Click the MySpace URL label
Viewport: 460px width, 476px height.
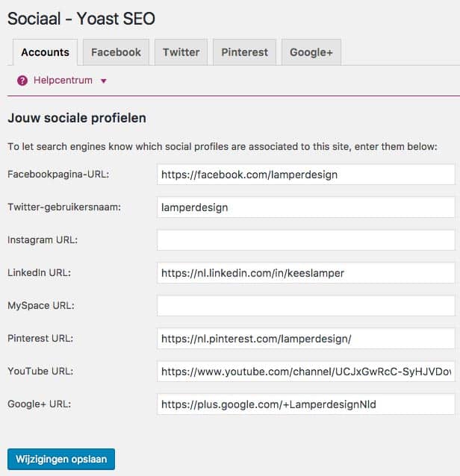[x=41, y=305]
